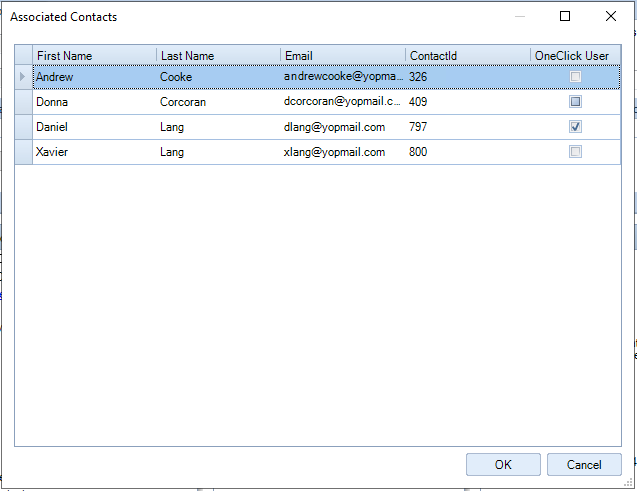The image size is (637, 491).
Task: Sort by First Name column header
Action: tap(95, 55)
